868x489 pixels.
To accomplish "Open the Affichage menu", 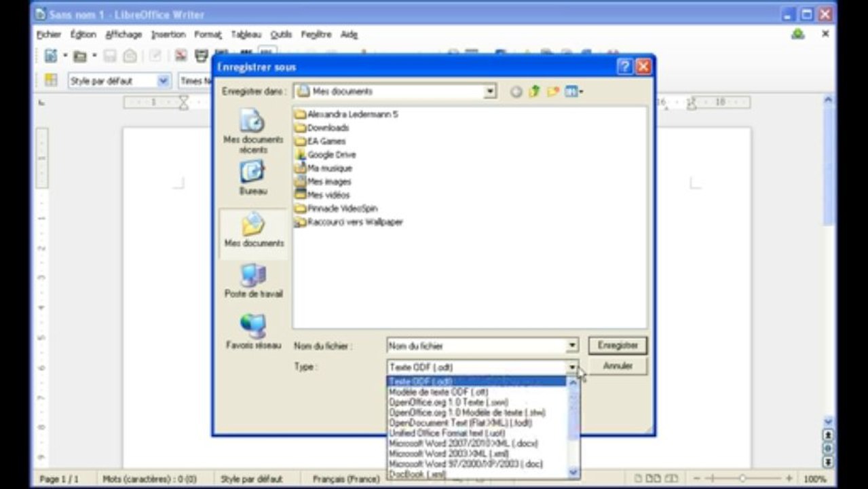I will 124,34.
